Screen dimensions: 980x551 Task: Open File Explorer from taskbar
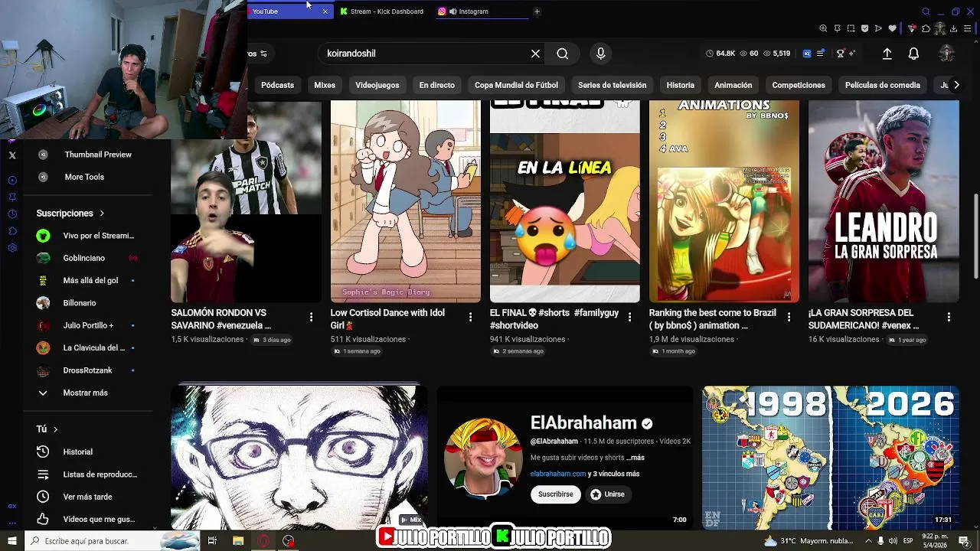tap(238, 541)
